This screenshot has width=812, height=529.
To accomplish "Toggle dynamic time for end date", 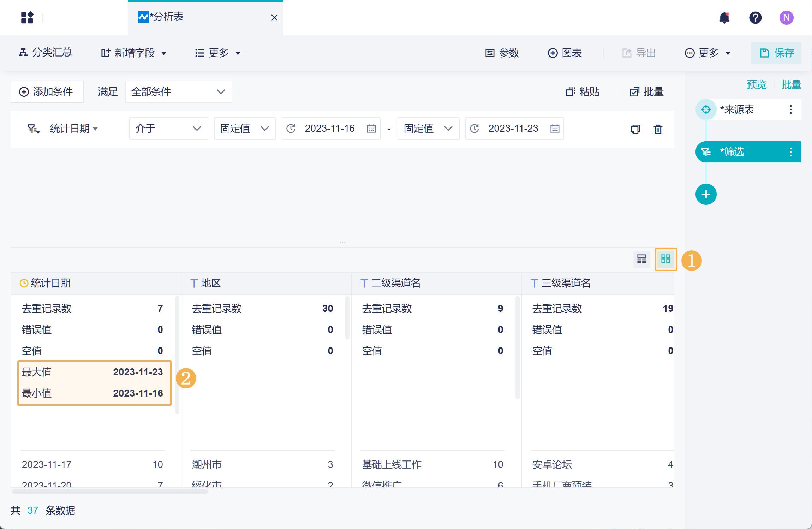I will coord(474,129).
